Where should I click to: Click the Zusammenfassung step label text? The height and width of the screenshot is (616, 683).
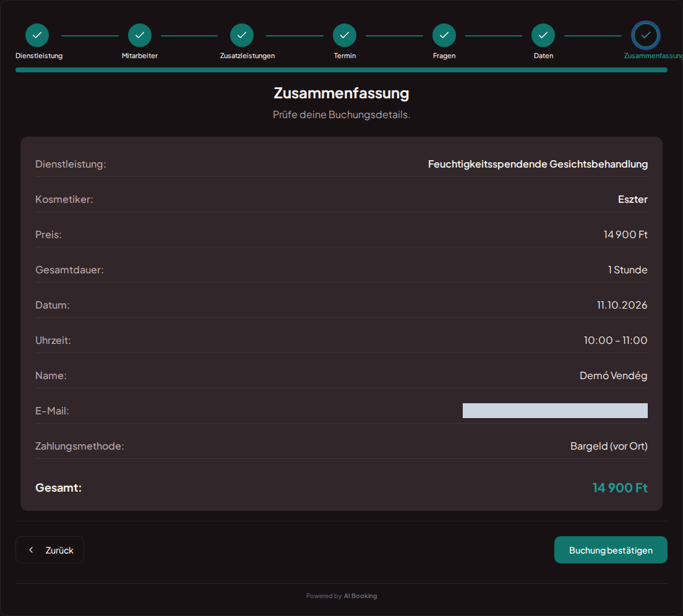coord(653,56)
